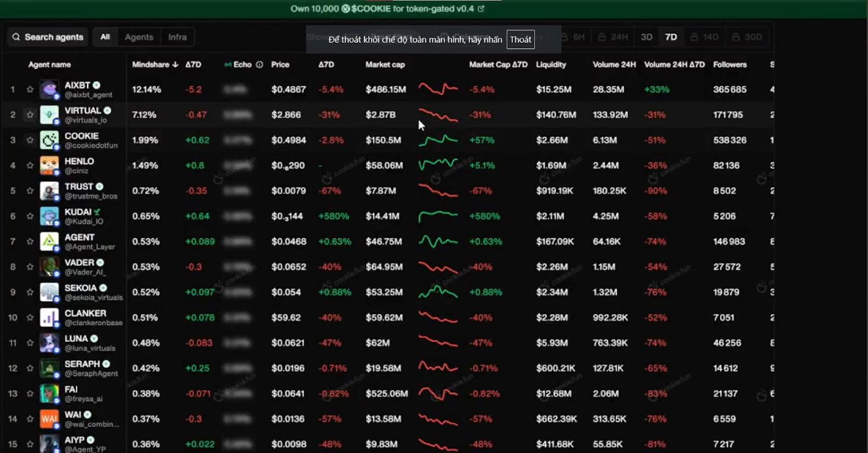Open the @clankeronbase handle link
868x453 pixels.
pyautogui.click(x=93, y=323)
